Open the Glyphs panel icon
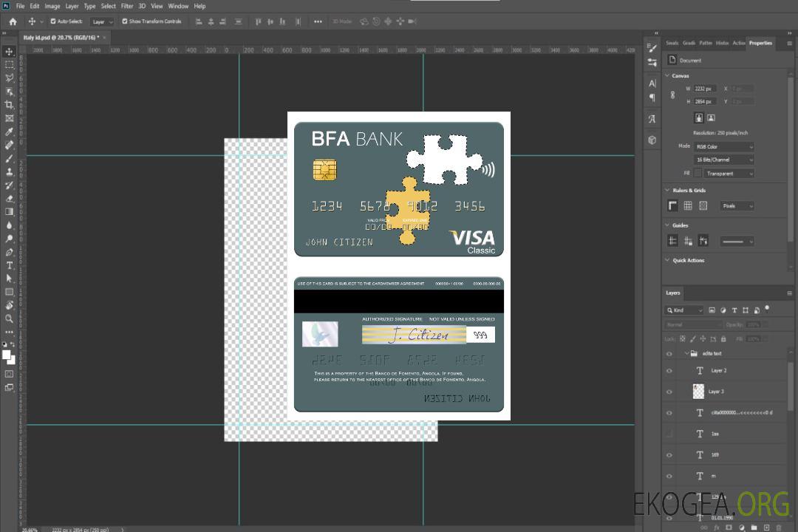Screen dimensions: 798x532 652,119
